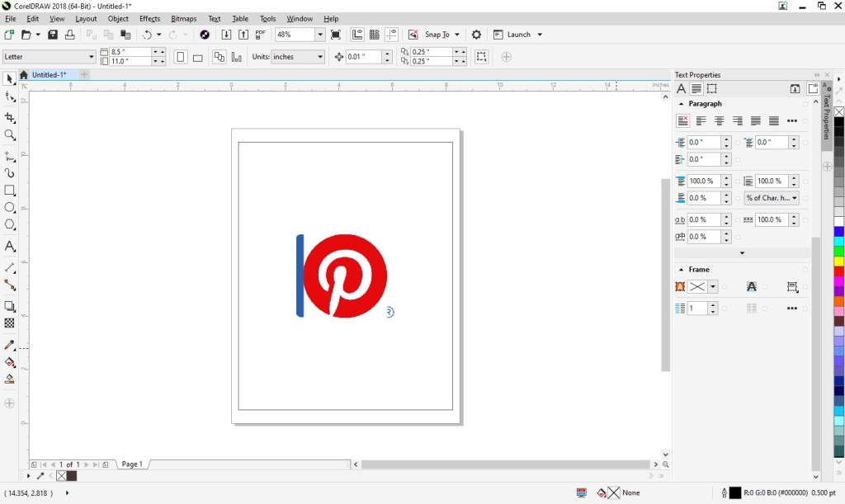Screen dimensions: 845x504
Task: Open the Effects menu
Action: (149, 18)
